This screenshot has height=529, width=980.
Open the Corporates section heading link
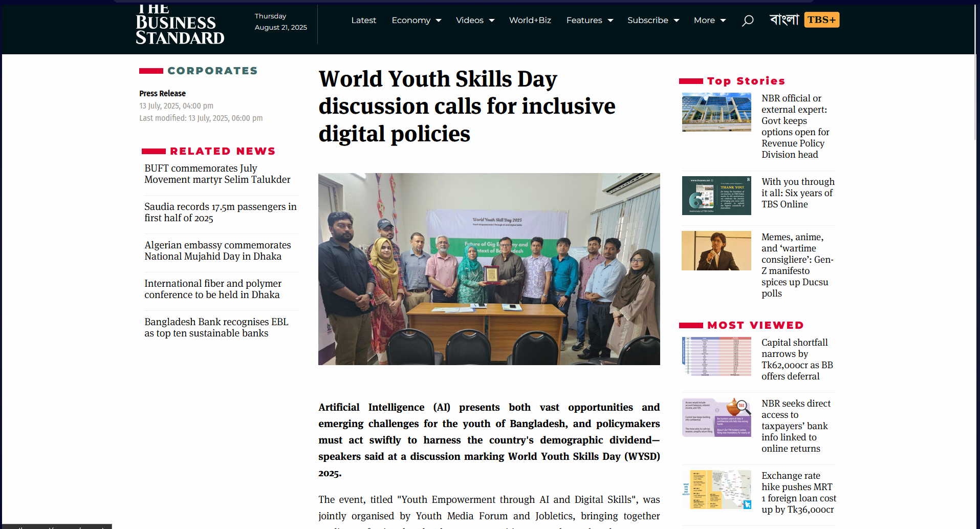coord(212,71)
